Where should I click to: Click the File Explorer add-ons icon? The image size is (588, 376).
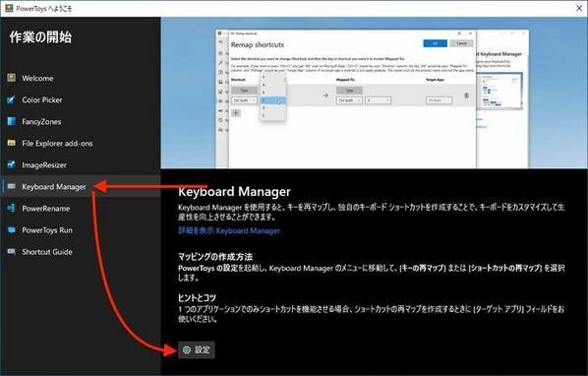(12, 143)
